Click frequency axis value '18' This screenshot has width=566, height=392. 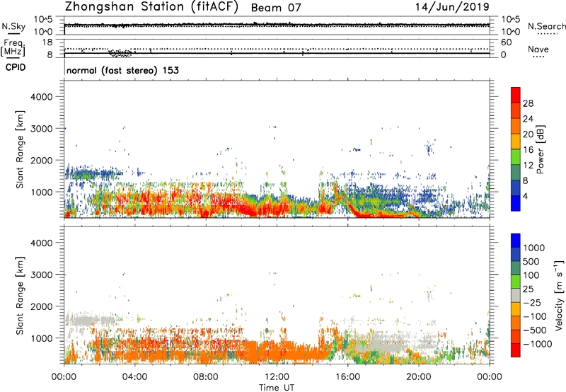click(47, 42)
